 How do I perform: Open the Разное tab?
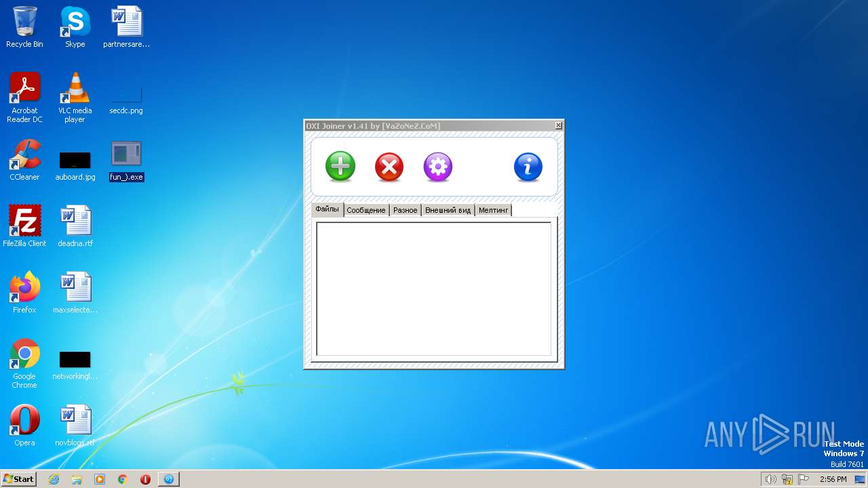tap(406, 210)
